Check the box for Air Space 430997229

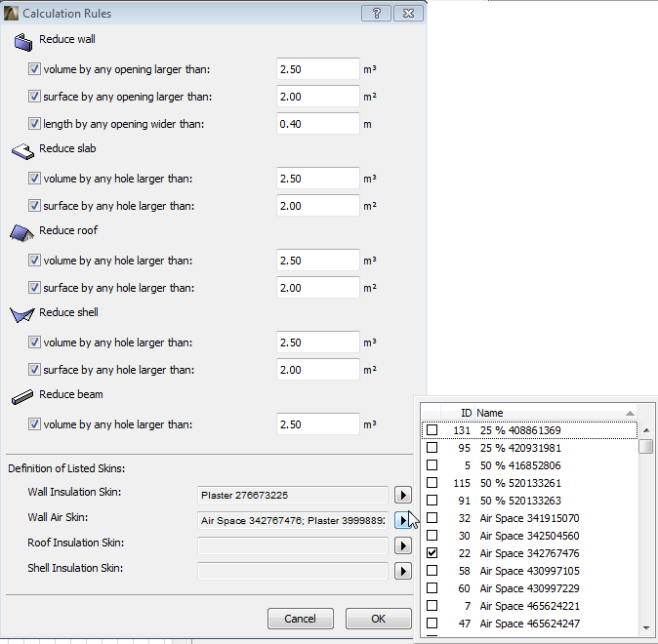[x=432, y=588]
